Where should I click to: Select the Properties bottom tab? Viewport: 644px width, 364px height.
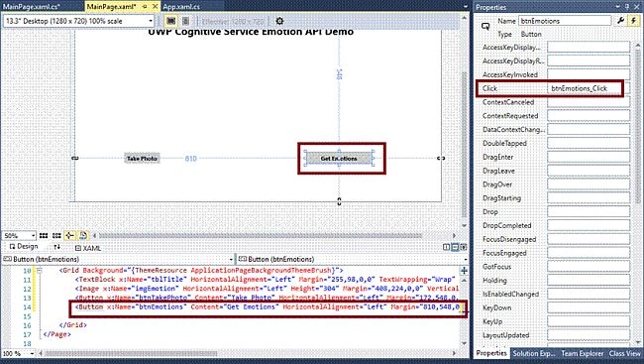[x=491, y=353]
